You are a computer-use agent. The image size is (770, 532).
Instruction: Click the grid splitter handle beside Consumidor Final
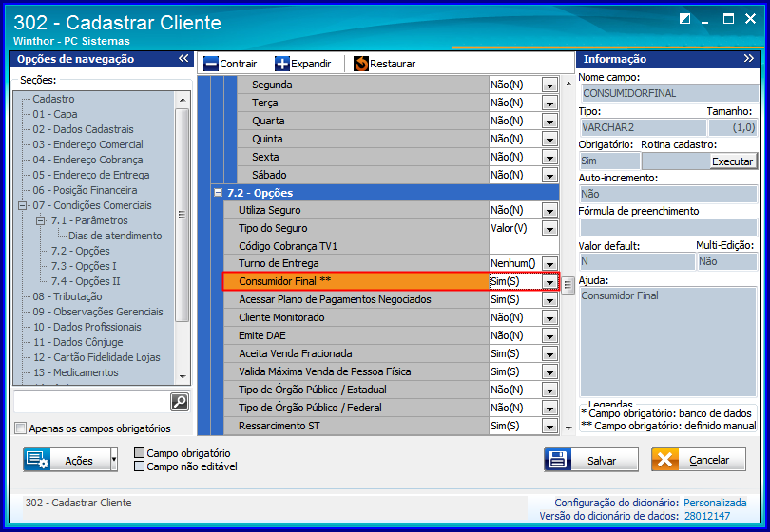[x=568, y=285]
